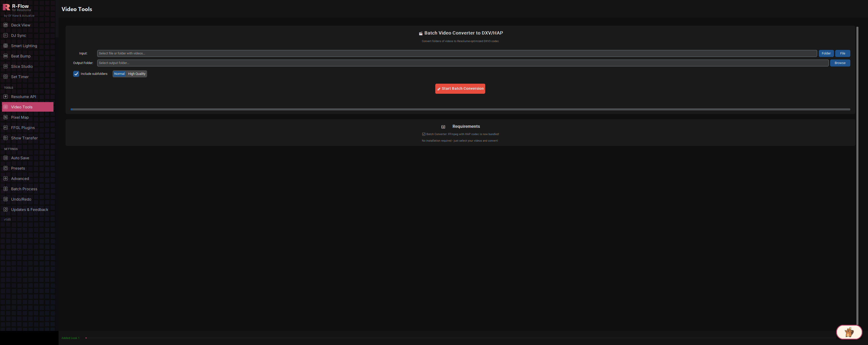
Task: Click the conversion progress bar
Action: point(460,109)
